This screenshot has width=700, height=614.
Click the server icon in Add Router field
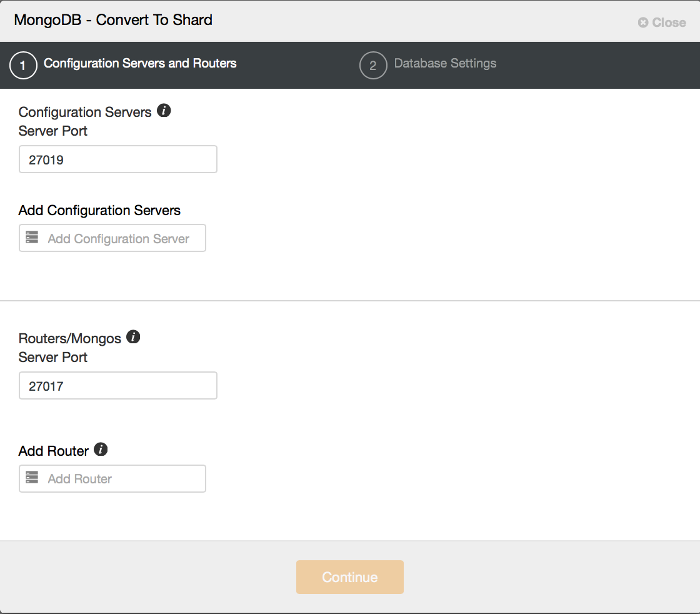point(32,477)
